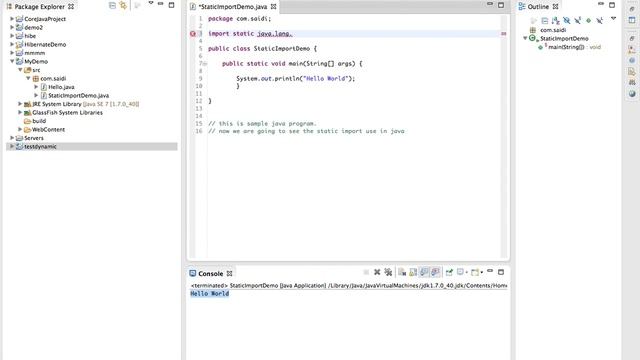
Task: Collapse MyDemo project
Action: tap(12, 61)
